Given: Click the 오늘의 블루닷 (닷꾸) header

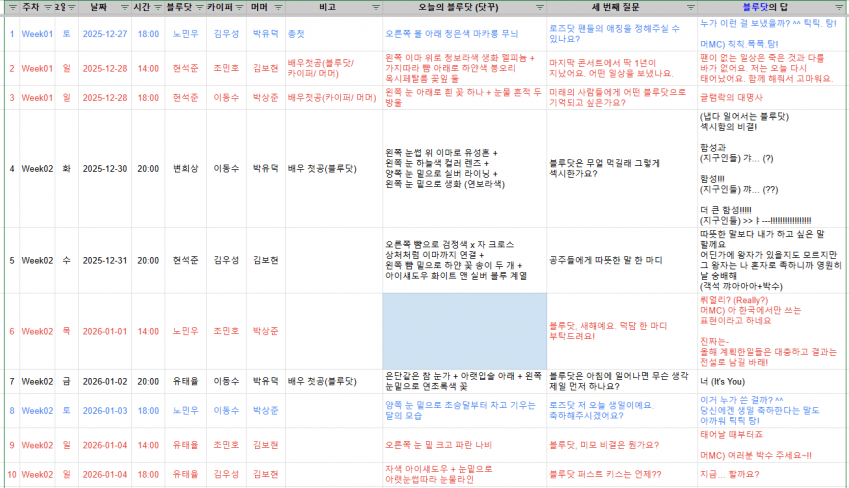Looking at the screenshot, I should coord(459,8).
